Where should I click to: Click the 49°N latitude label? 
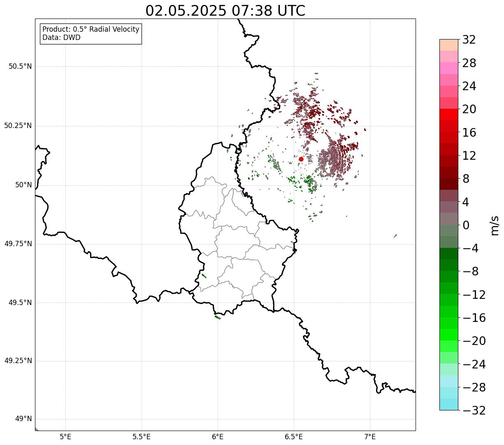point(23,419)
